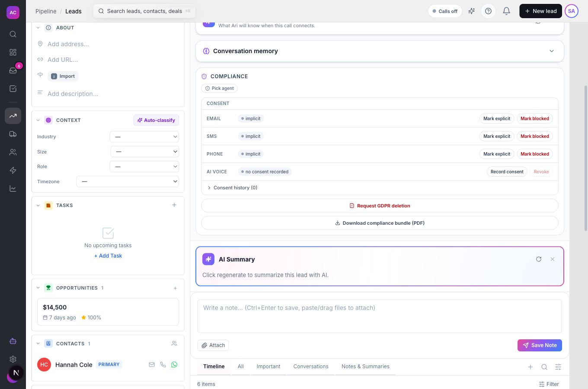The height and width of the screenshot is (389, 588).
Task: Switch to the All tab
Action: (241, 367)
